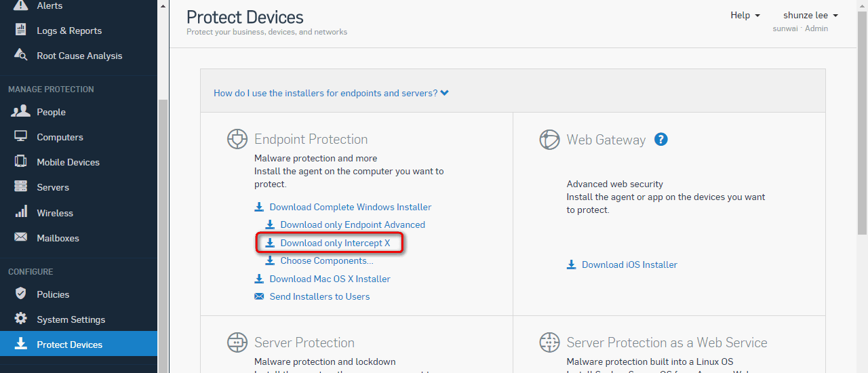Click the Server Protection heading

click(x=304, y=342)
